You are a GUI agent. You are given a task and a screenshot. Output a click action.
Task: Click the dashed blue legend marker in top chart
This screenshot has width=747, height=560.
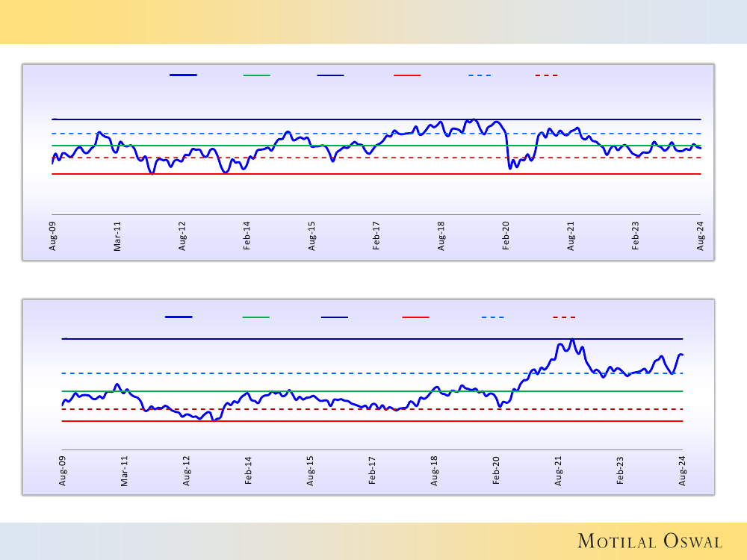(x=480, y=75)
